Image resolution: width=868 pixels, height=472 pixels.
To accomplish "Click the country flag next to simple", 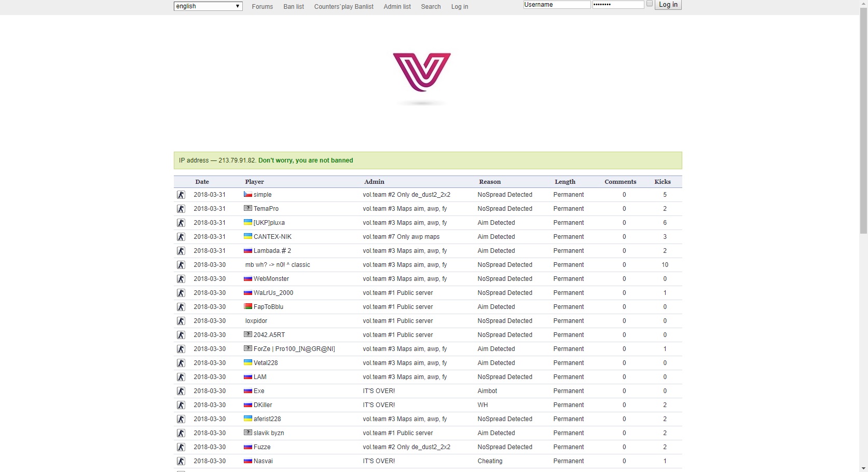I will [x=248, y=194].
